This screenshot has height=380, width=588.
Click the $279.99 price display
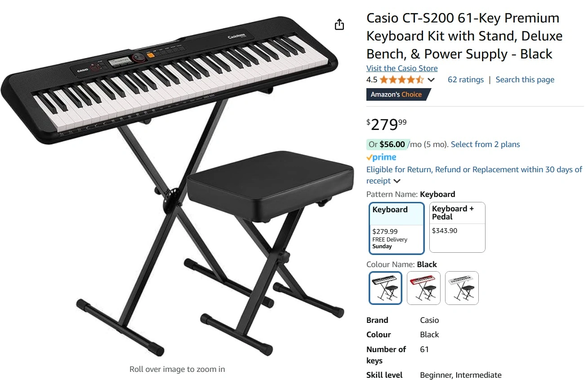pos(387,124)
